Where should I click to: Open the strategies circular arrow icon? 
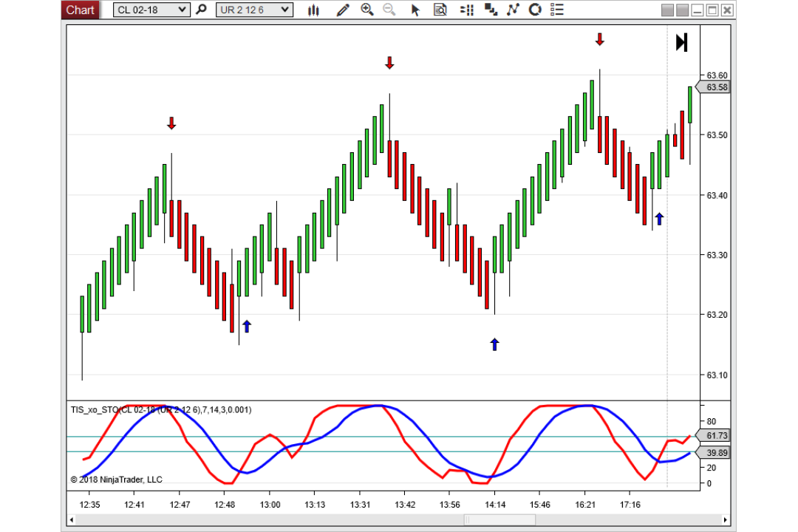click(535, 10)
